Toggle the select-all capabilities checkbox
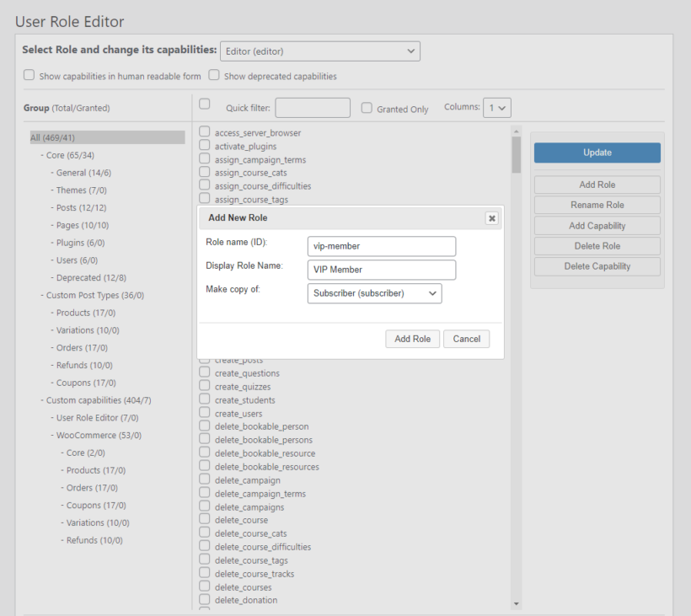The width and height of the screenshot is (691, 616). (x=205, y=104)
